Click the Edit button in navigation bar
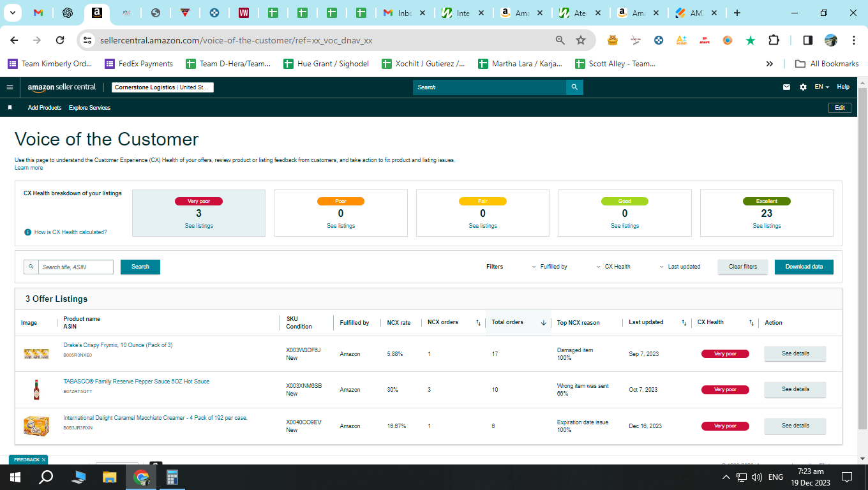Screen dimensions: 868x490 (840, 108)
